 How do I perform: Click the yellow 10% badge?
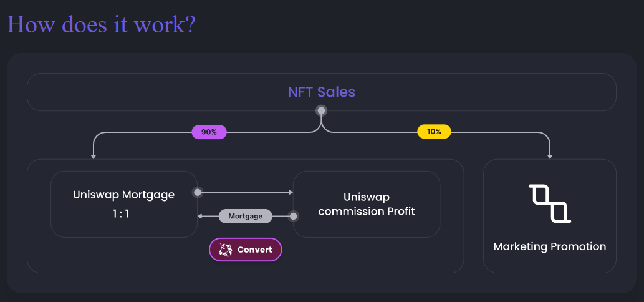click(x=434, y=132)
